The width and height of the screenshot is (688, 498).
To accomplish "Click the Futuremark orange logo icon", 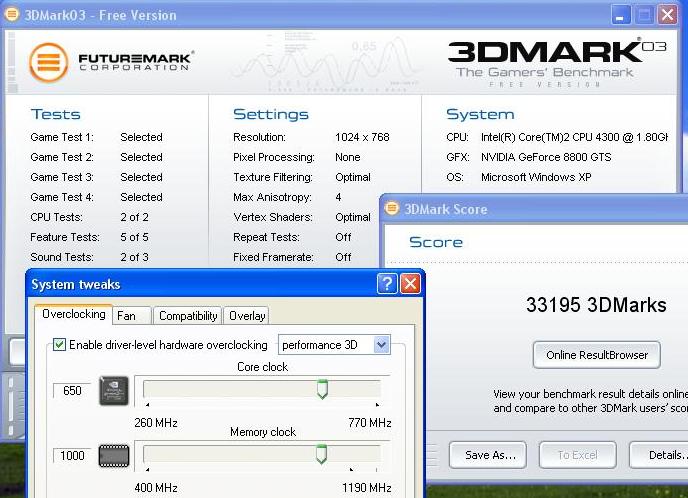I will (x=49, y=62).
